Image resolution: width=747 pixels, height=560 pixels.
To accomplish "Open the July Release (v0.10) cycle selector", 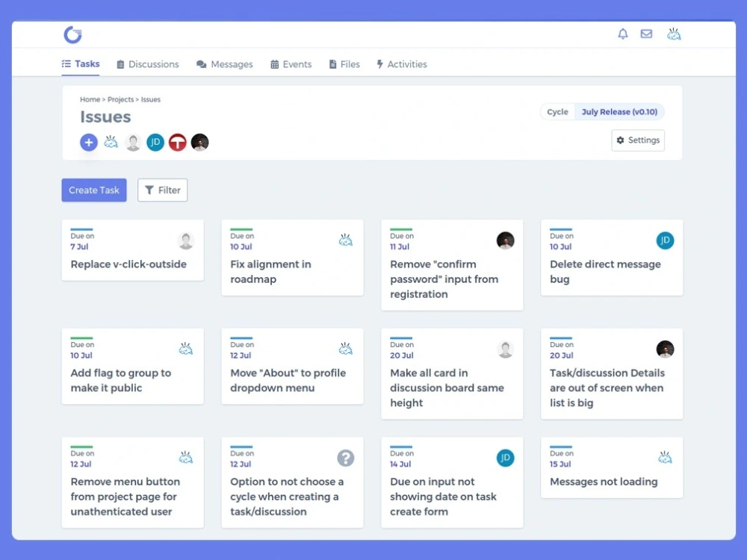I will (x=619, y=112).
